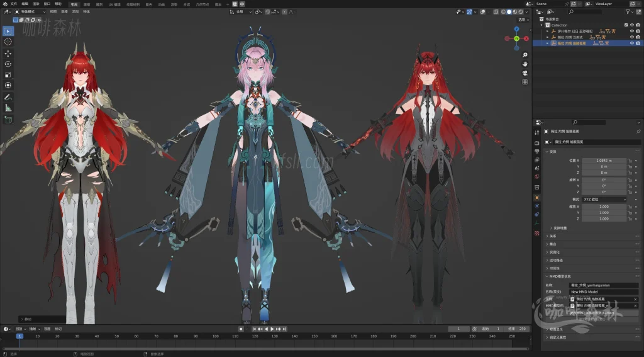Hide the selected highlighted outliner object
Image resolution: width=644 pixels, height=357 pixels.
click(631, 43)
